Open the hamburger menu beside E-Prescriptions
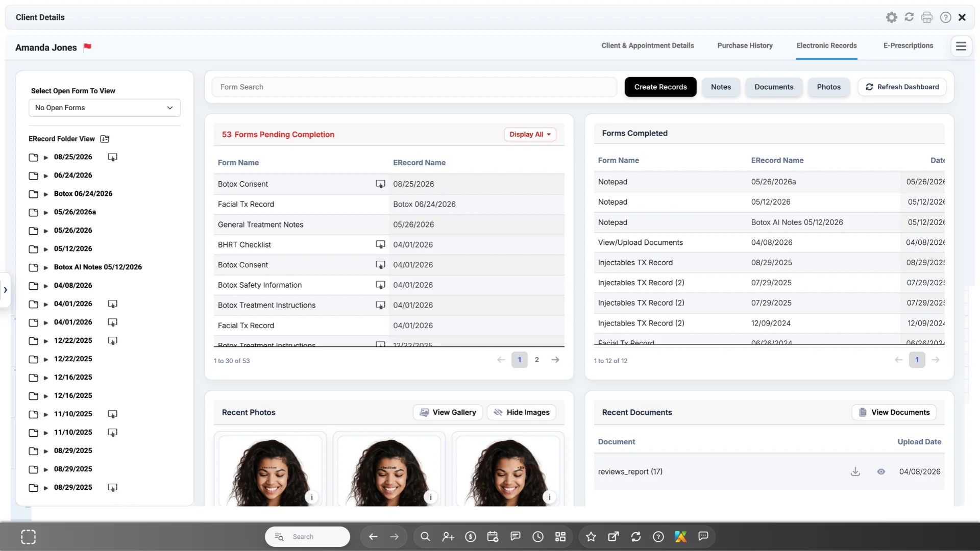This screenshot has width=980, height=551. [x=961, y=46]
